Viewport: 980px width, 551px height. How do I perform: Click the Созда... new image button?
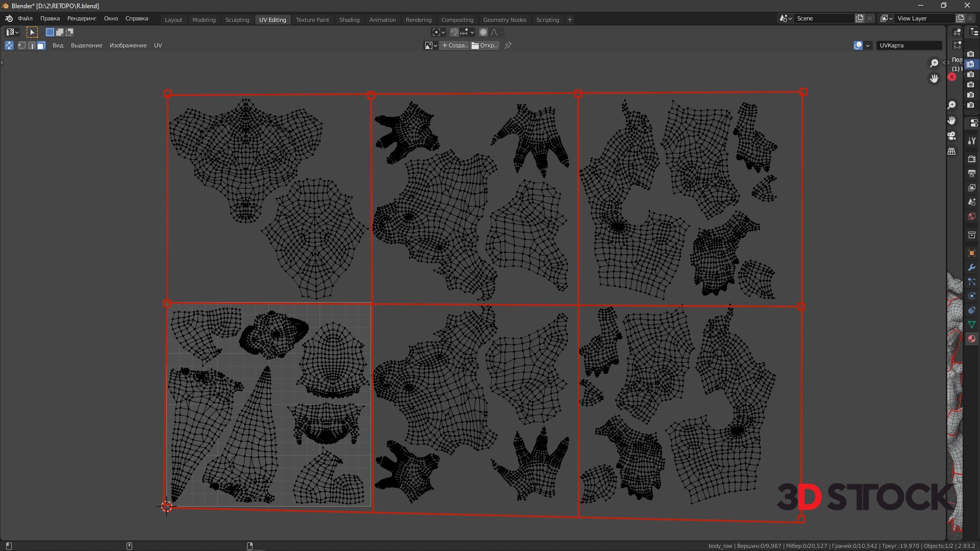click(454, 45)
